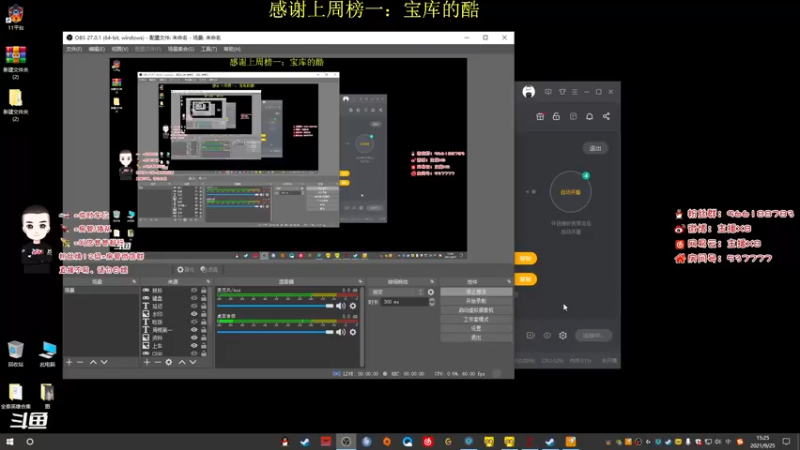Toggle the lock on the 水印 source
The width and height of the screenshot is (800, 450).
click(204, 314)
